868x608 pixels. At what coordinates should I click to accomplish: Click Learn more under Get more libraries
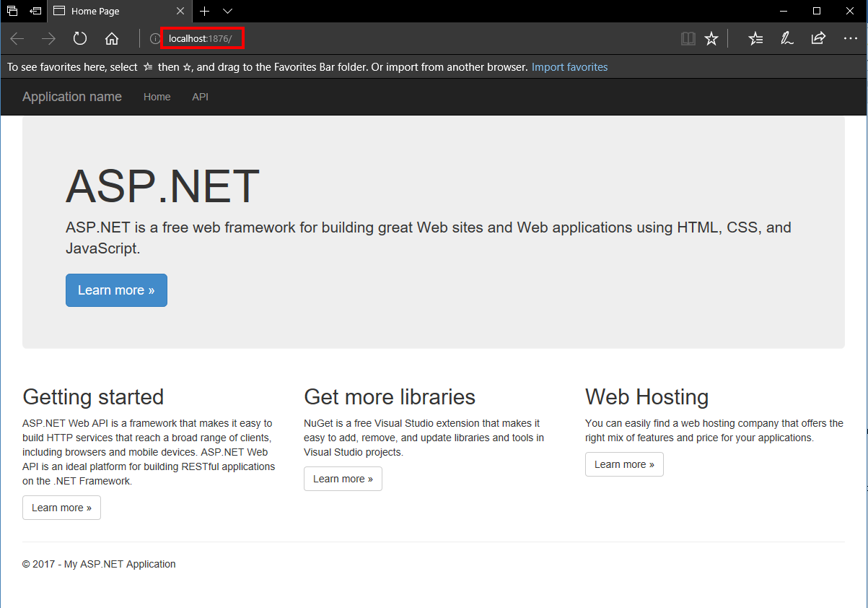(x=343, y=479)
